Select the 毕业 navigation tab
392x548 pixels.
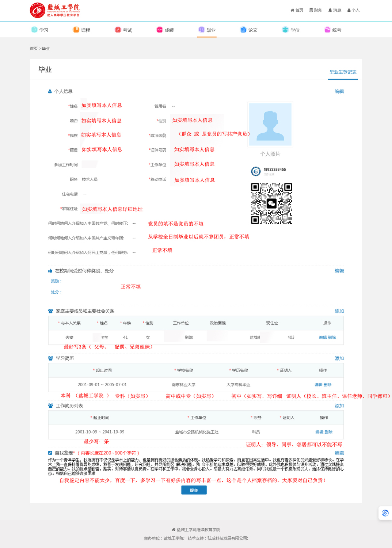click(207, 30)
